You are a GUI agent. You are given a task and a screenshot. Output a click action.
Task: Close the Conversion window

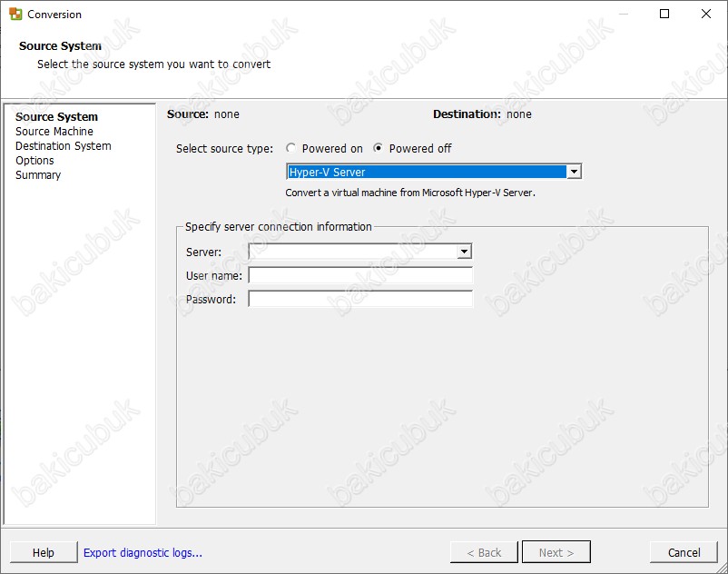(x=705, y=14)
